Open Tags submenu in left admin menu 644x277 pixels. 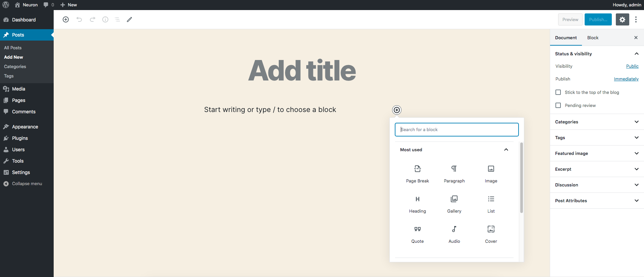click(x=9, y=76)
